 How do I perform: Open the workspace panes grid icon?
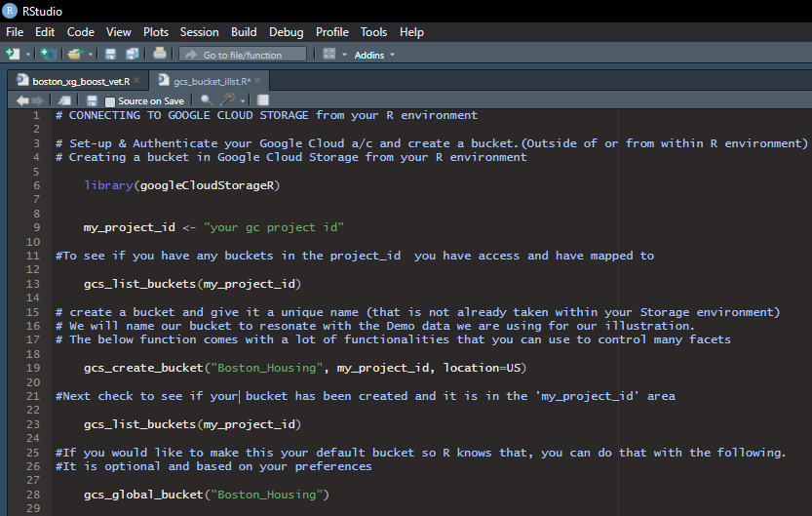pos(329,54)
